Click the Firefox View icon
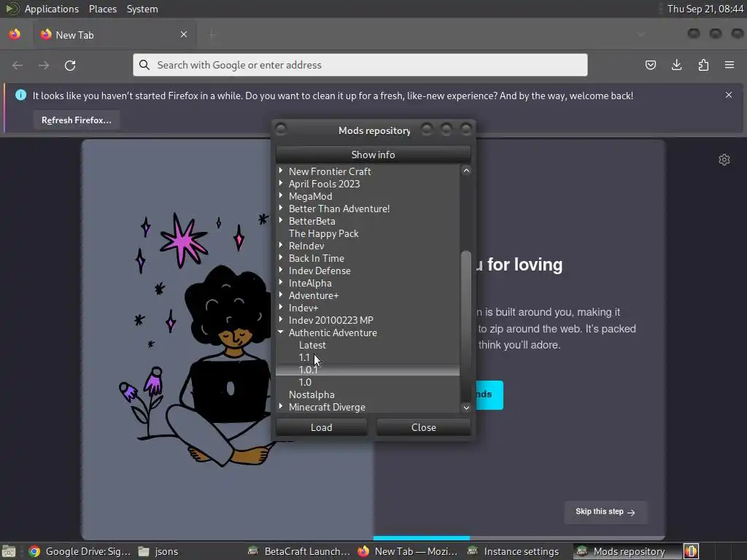747x560 pixels. (15, 34)
